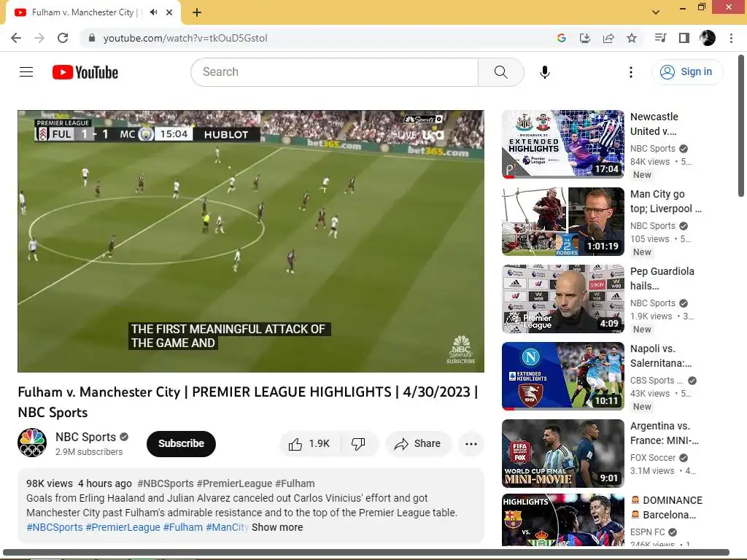Share this page from the toolbar

(608, 38)
